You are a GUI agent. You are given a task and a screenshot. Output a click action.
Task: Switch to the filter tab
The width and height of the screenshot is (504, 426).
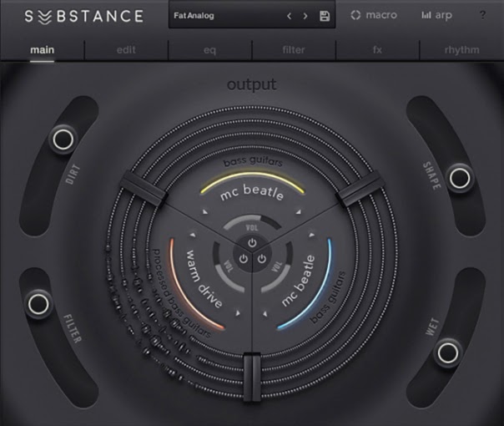pos(294,50)
